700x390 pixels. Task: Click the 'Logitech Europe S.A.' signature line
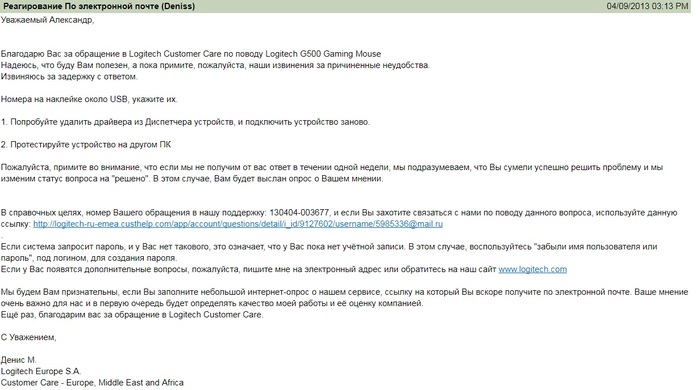41,371
